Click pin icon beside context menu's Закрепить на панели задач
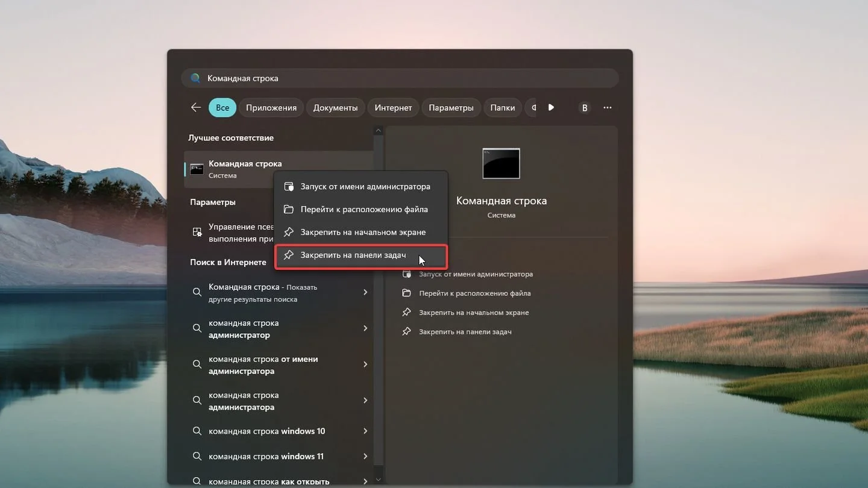Image resolution: width=868 pixels, height=488 pixels. [x=289, y=255]
